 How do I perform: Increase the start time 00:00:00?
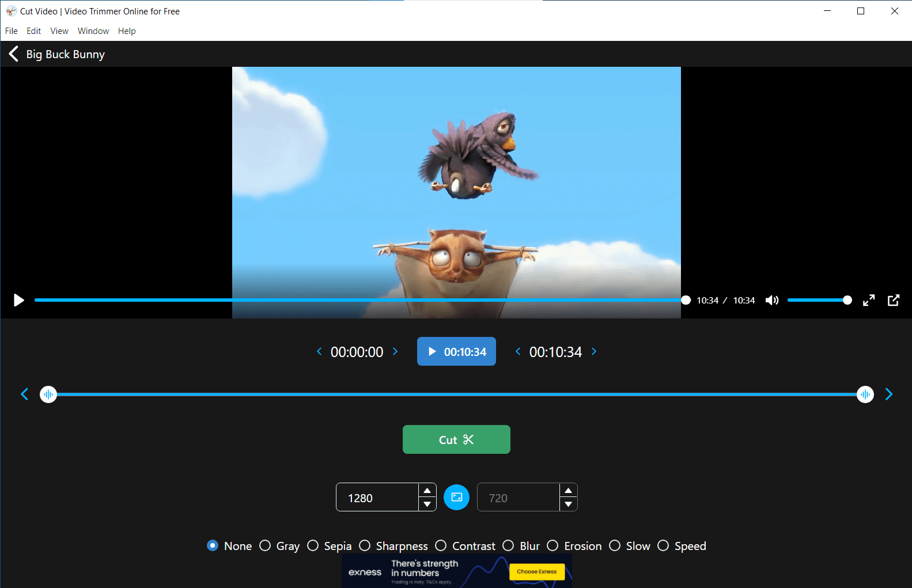coord(395,351)
